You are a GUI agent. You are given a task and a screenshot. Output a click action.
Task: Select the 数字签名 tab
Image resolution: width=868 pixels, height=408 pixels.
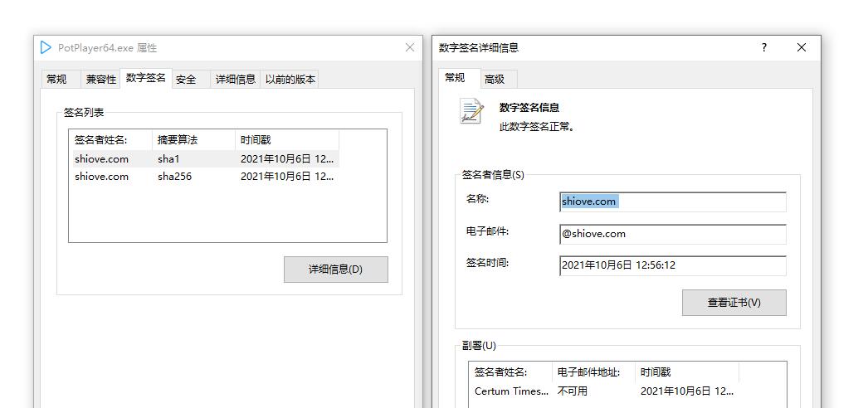145,78
